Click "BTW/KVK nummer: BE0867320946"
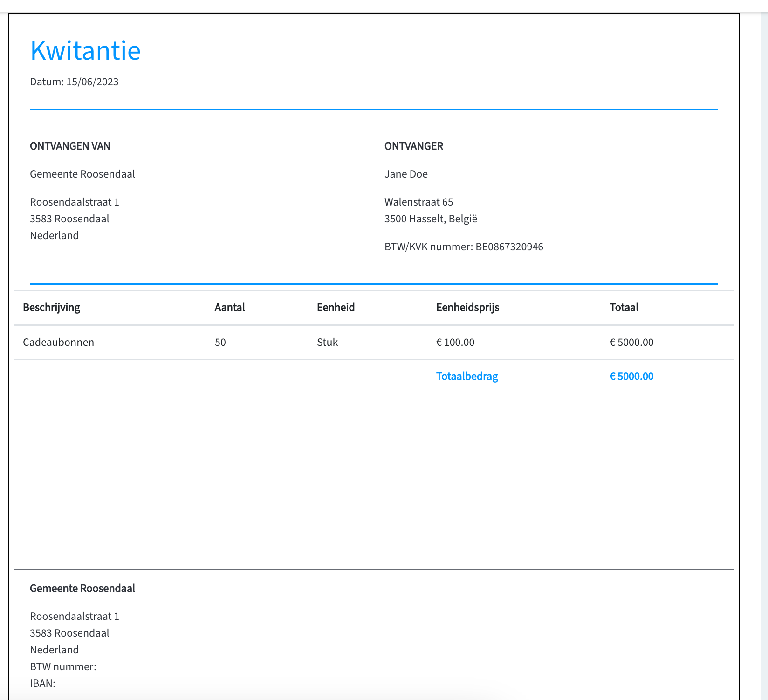768x700 pixels. (x=464, y=247)
